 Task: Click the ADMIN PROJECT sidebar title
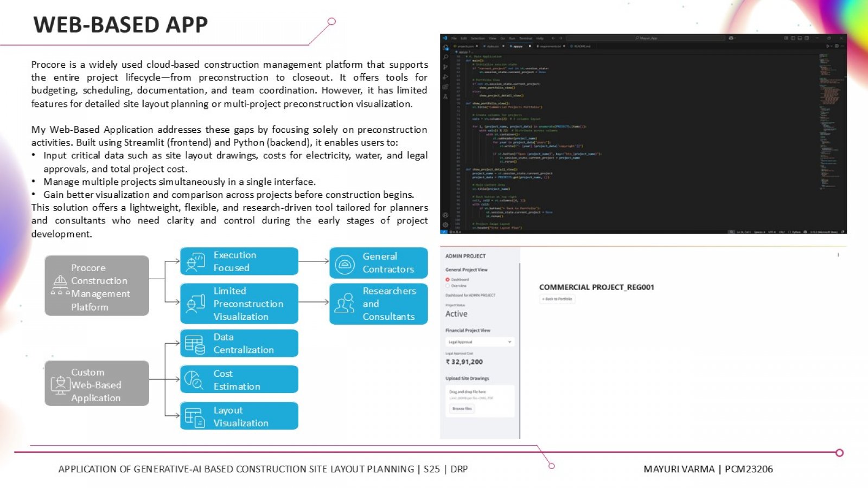point(465,256)
